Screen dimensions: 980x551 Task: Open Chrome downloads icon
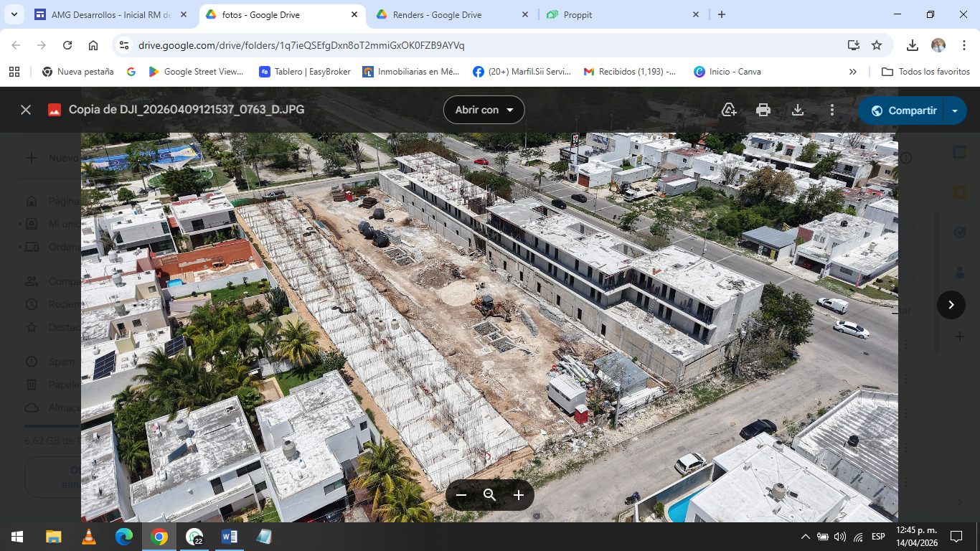coord(913,45)
